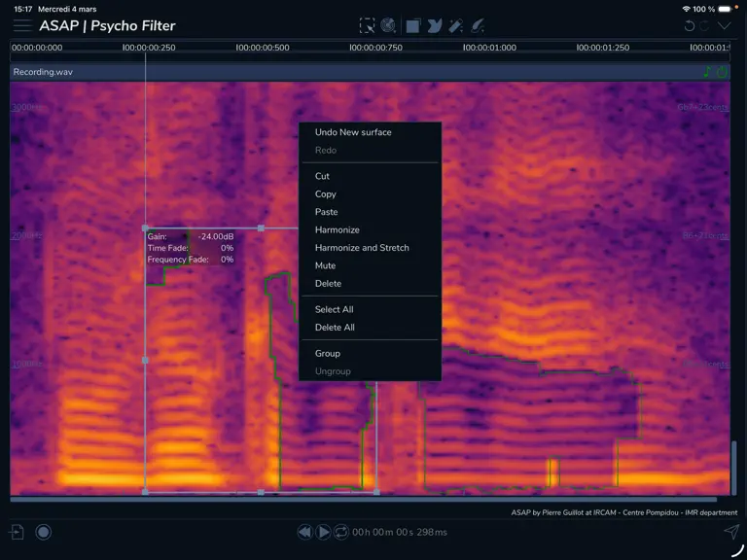Open the hamburger menu beside ASAP title

pos(22,25)
